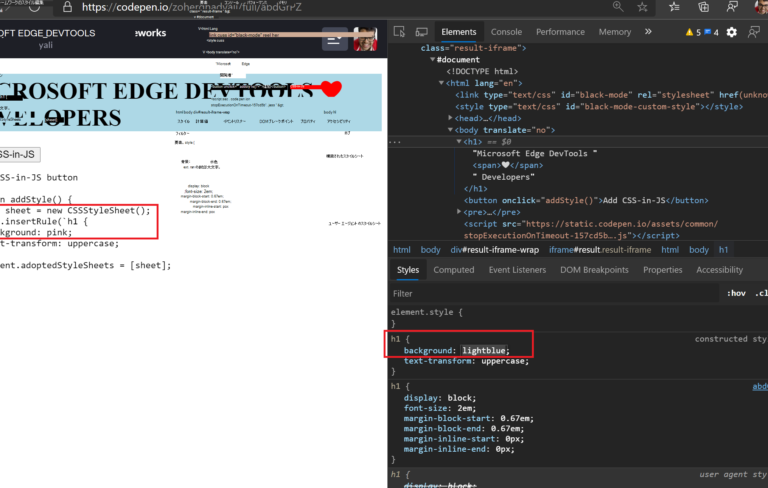The width and height of the screenshot is (768, 488).
Task: Click iframe#result.result-iframe breadcrumb
Action: point(600,250)
